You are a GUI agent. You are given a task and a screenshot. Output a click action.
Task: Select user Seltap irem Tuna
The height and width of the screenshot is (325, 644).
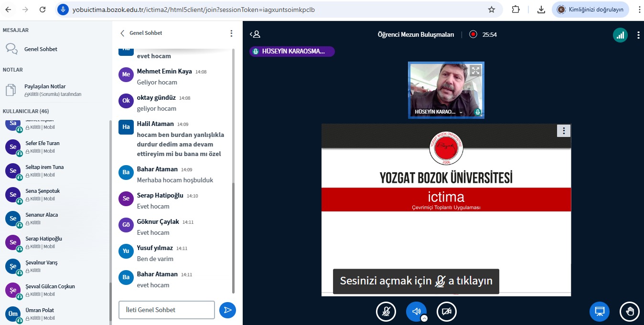[55, 170]
